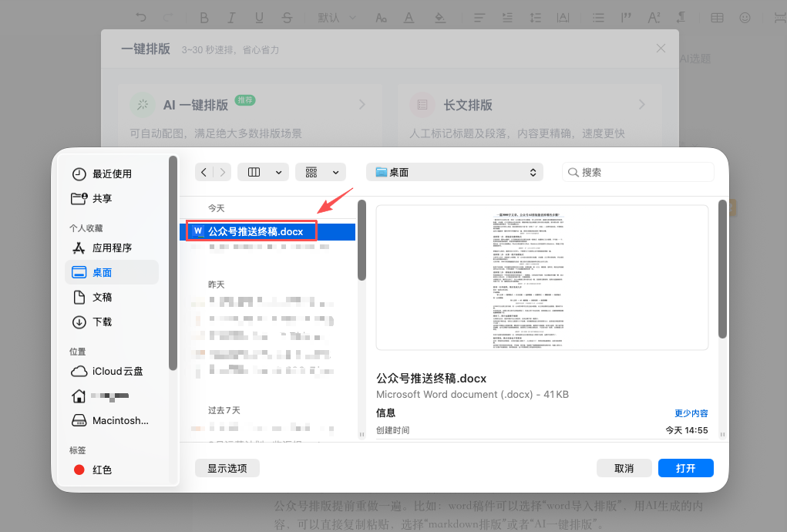Click the blockquote icon
The height and width of the screenshot is (532, 787).
626,18
